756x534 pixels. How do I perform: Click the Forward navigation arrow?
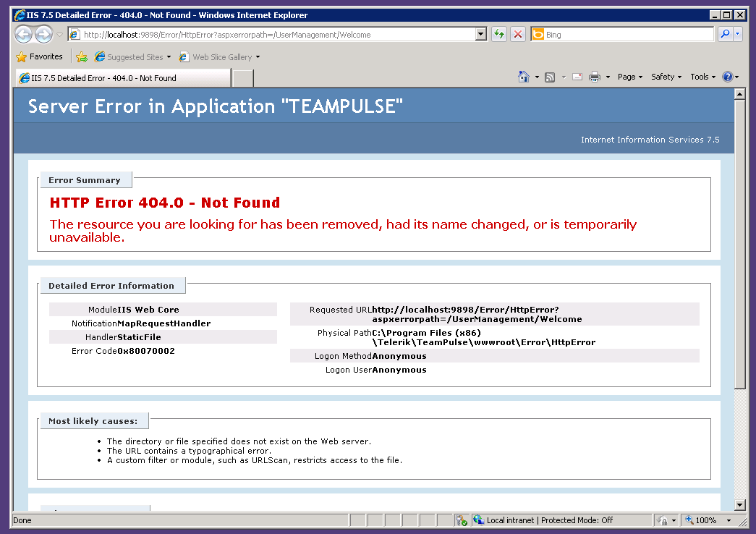(x=44, y=34)
